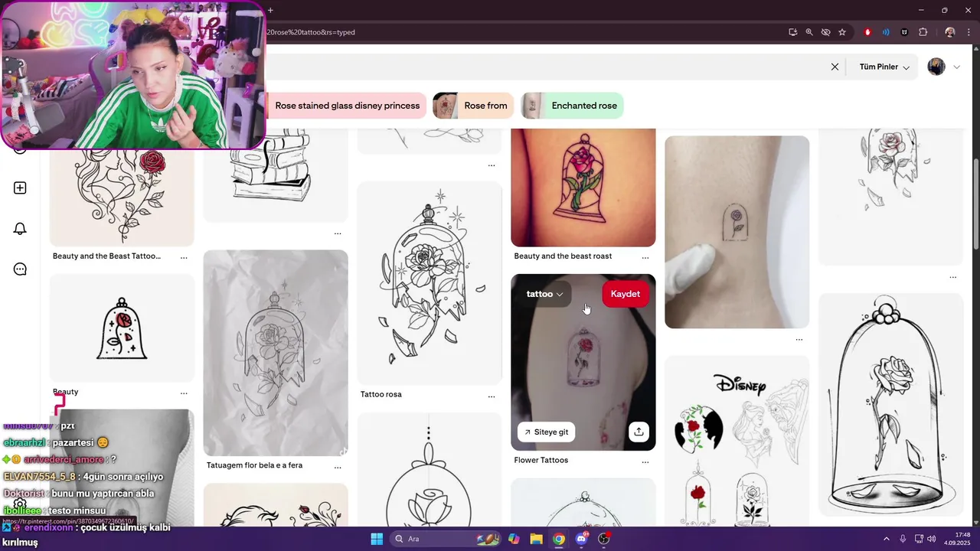The image size is (980, 551).
Task: Open more options for Beauty and the beast roast
Action: 645,258
